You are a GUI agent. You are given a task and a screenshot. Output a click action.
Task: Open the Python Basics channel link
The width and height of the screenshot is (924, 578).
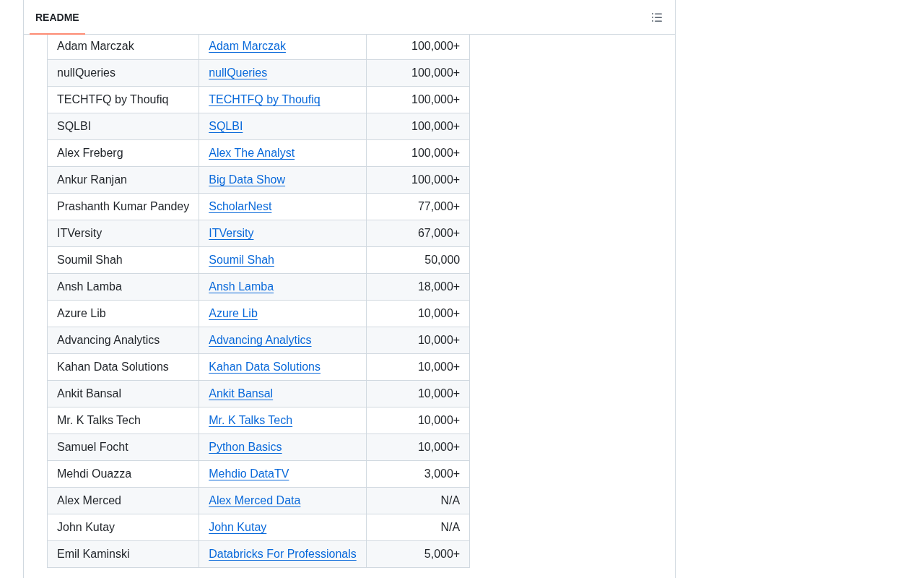245,447
